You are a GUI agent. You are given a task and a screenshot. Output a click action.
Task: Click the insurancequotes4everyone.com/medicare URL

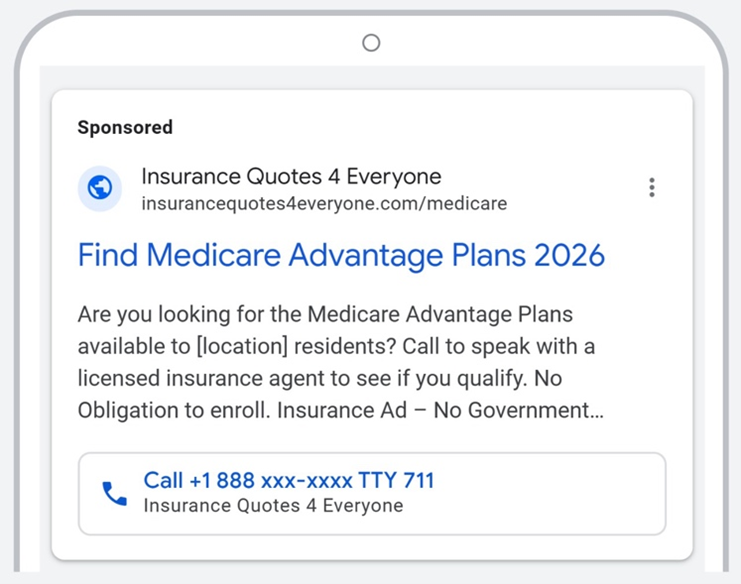(x=324, y=204)
